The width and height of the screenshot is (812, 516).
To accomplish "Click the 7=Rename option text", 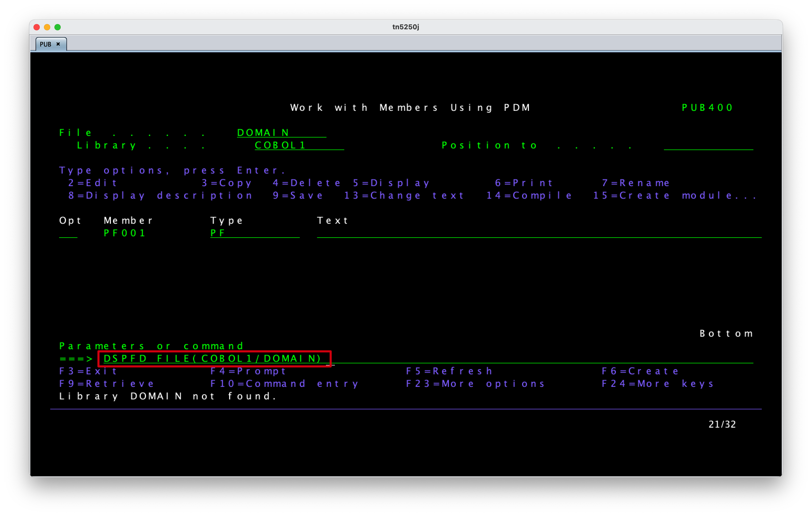I will (x=635, y=183).
